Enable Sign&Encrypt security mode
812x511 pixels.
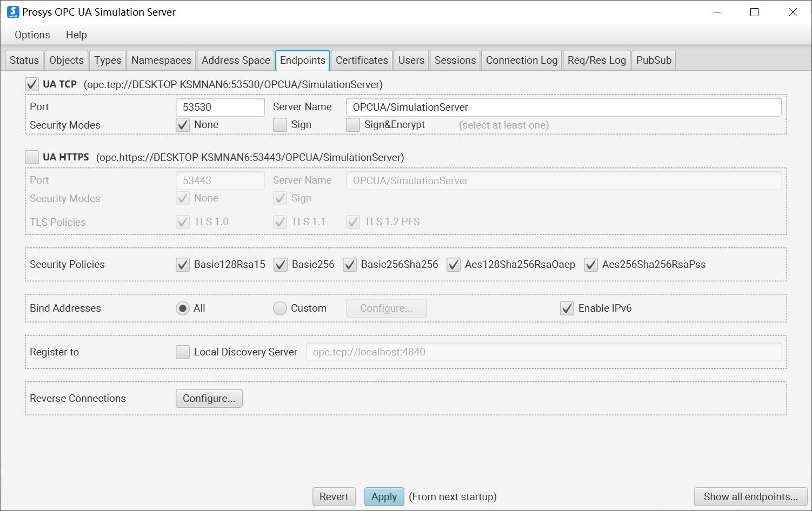353,125
